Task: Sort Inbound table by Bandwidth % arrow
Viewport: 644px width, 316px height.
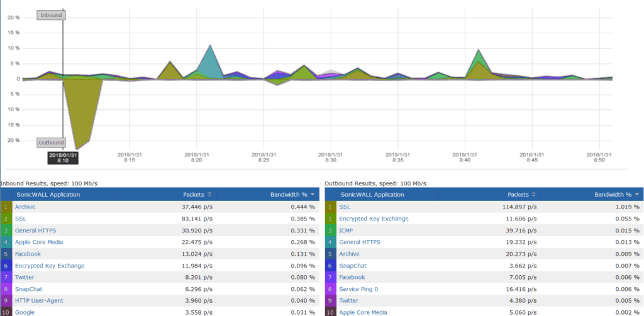Action: point(313,195)
